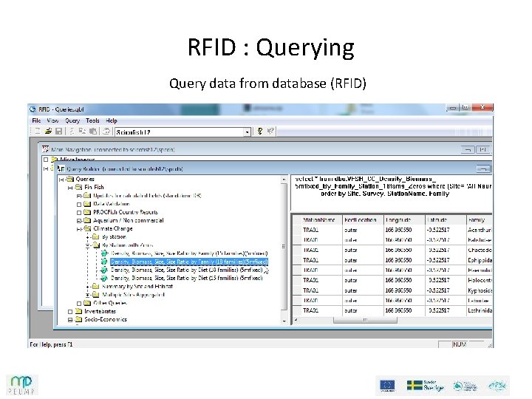Viewport: 532px width, 399px height.
Task: Select the Chaetodo family cell
Action: pyautogui.click(x=479, y=250)
